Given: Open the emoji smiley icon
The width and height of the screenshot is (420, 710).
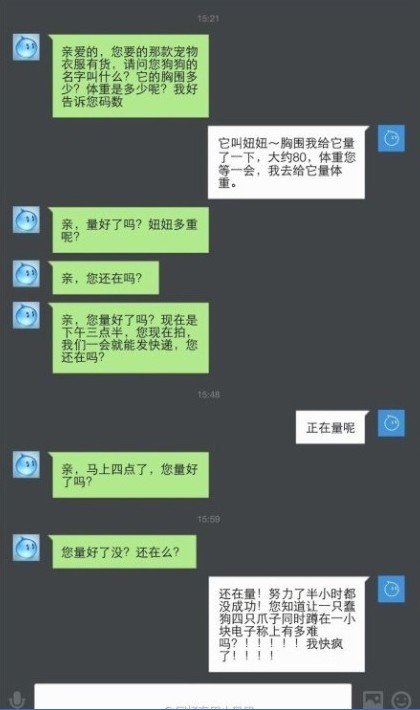Looking at the screenshot, I should tap(401, 700).
